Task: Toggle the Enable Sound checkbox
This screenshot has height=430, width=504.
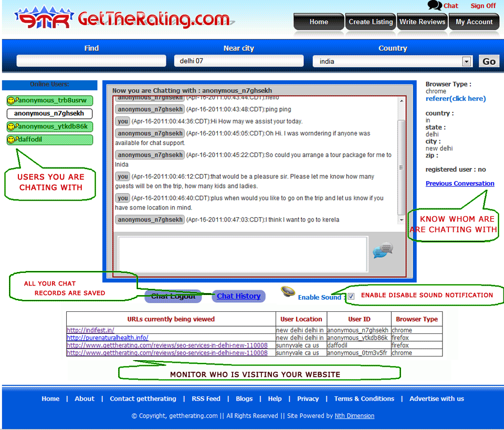Action: click(x=351, y=296)
